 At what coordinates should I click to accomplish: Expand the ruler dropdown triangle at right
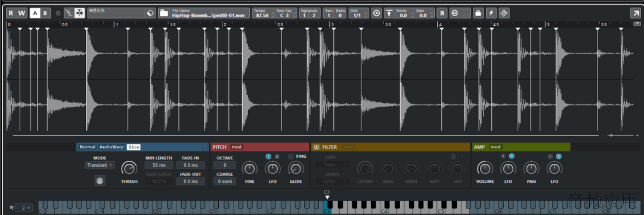pos(637,24)
